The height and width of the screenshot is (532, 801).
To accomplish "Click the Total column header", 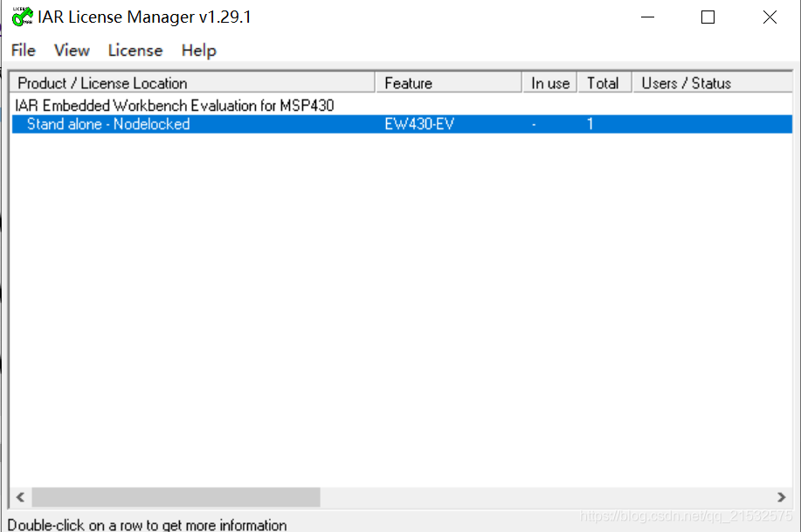I will 604,83.
